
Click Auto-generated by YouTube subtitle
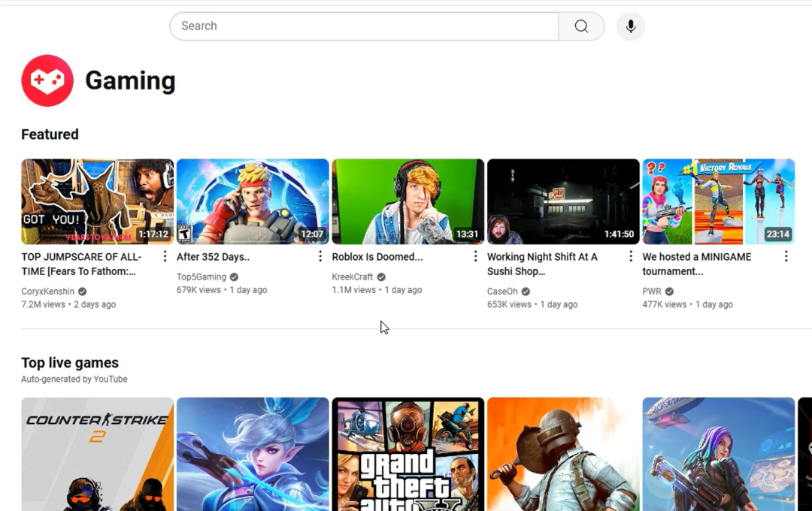coord(74,379)
